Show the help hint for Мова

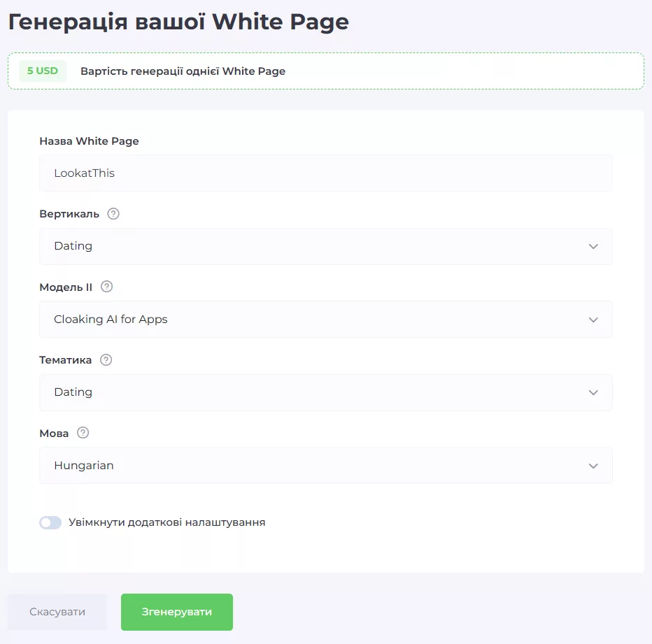coord(83,433)
